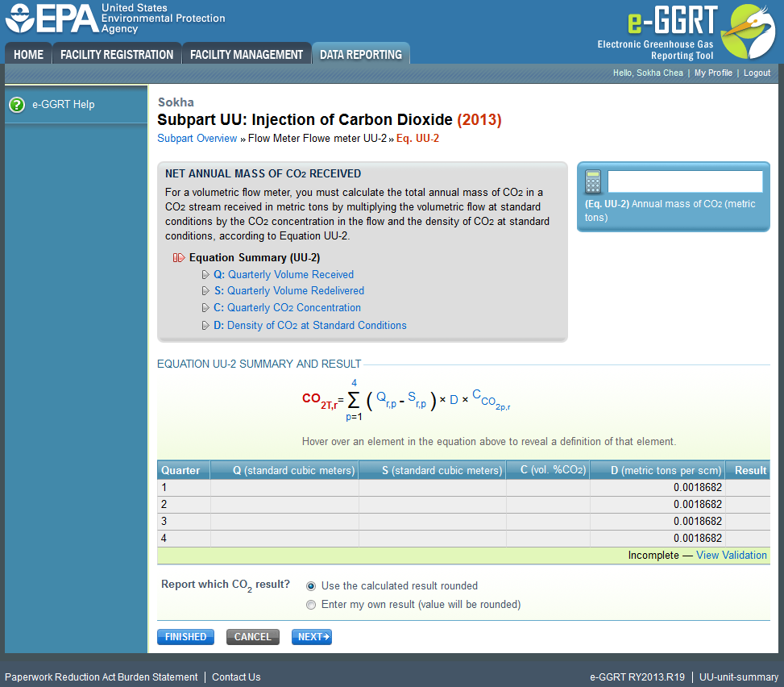Image resolution: width=784 pixels, height=687 pixels.
Task: Click the Eq. UU-2 breadcrumb text
Action: (417, 138)
